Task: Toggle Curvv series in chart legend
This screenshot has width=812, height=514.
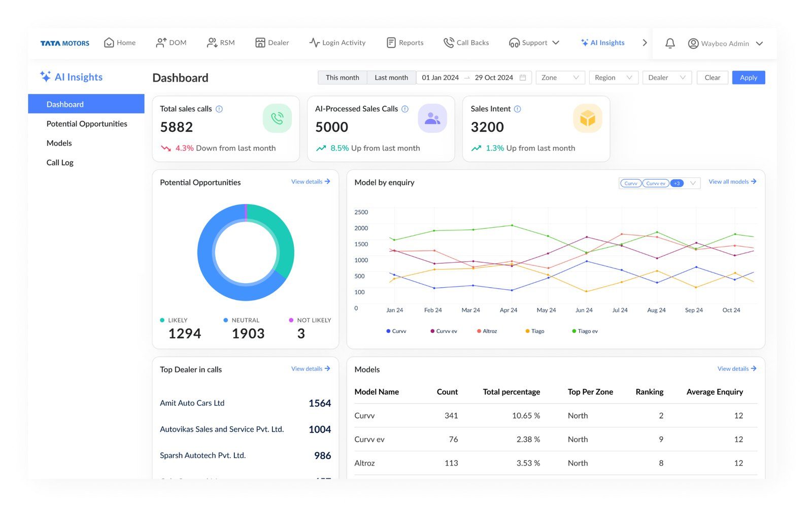Action: (x=396, y=331)
